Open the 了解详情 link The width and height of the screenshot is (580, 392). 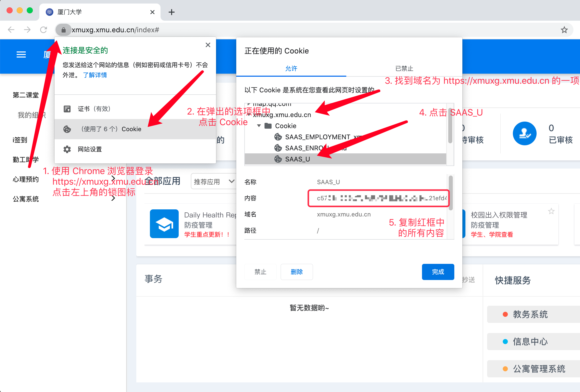[x=95, y=75]
